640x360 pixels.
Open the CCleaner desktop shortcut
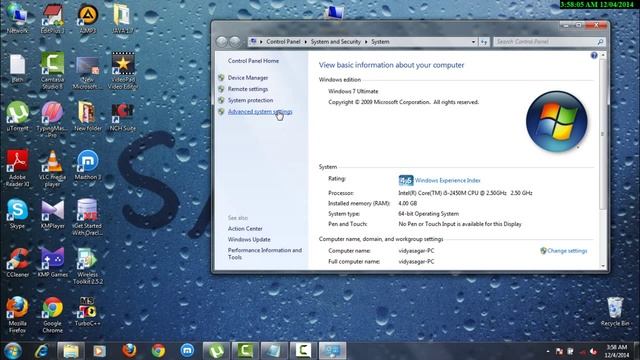click(17, 262)
